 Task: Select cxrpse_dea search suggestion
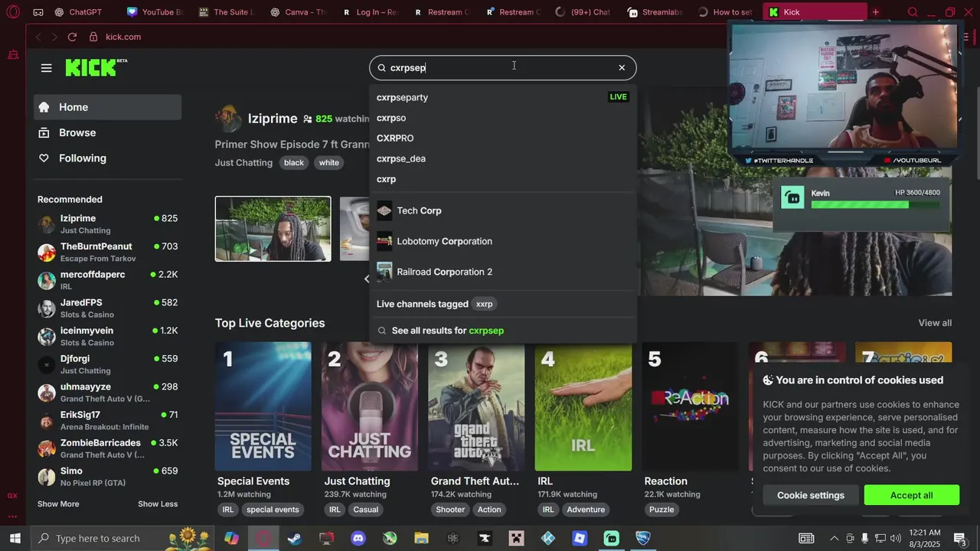tap(502, 158)
